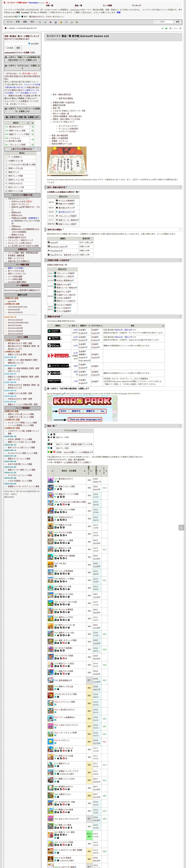186x868 pixels.
Task: Click the Steam logo in platform table
Action: [54, 345]
